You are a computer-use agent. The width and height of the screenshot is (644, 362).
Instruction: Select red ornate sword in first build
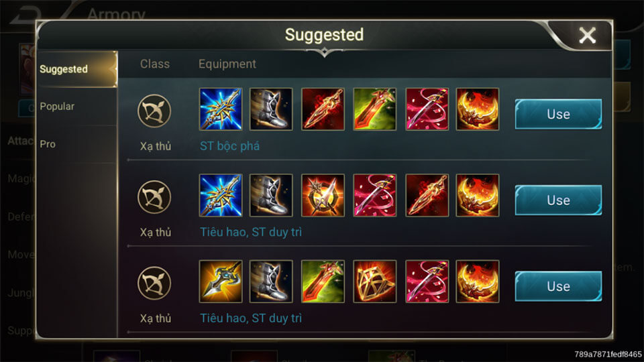click(x=323, y=109)
